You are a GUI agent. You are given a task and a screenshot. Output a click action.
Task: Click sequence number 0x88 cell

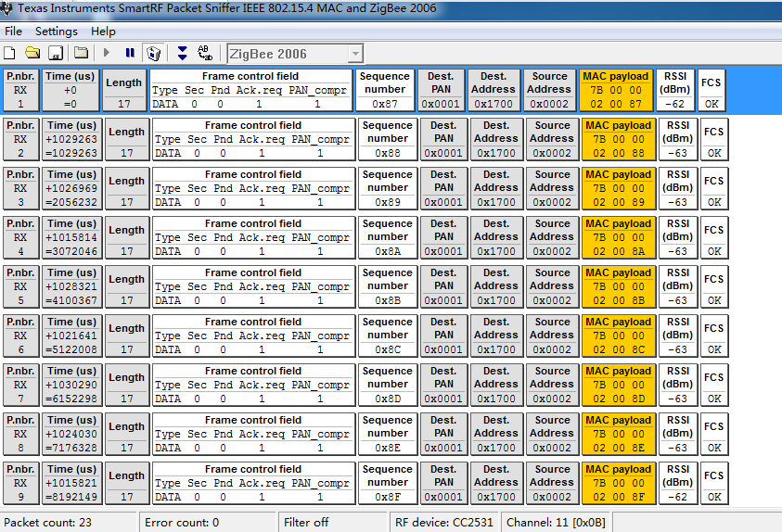(x=388, y=139)
